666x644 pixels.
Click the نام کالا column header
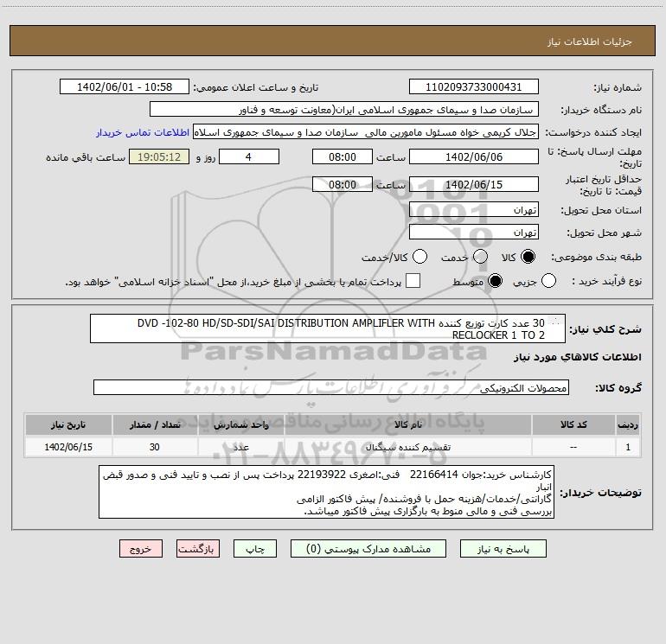(x=407, y=424)
